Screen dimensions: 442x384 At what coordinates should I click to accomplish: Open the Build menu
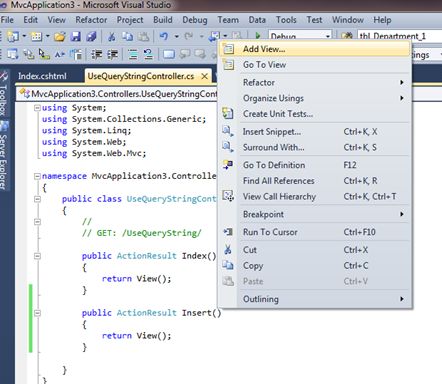[x=163, y=20]
